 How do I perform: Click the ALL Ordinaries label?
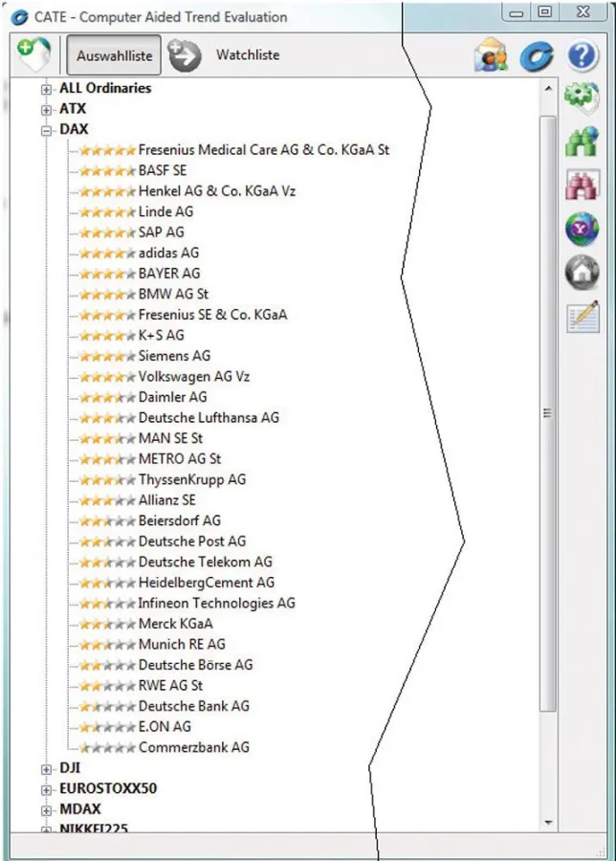[x=105, y=88]
